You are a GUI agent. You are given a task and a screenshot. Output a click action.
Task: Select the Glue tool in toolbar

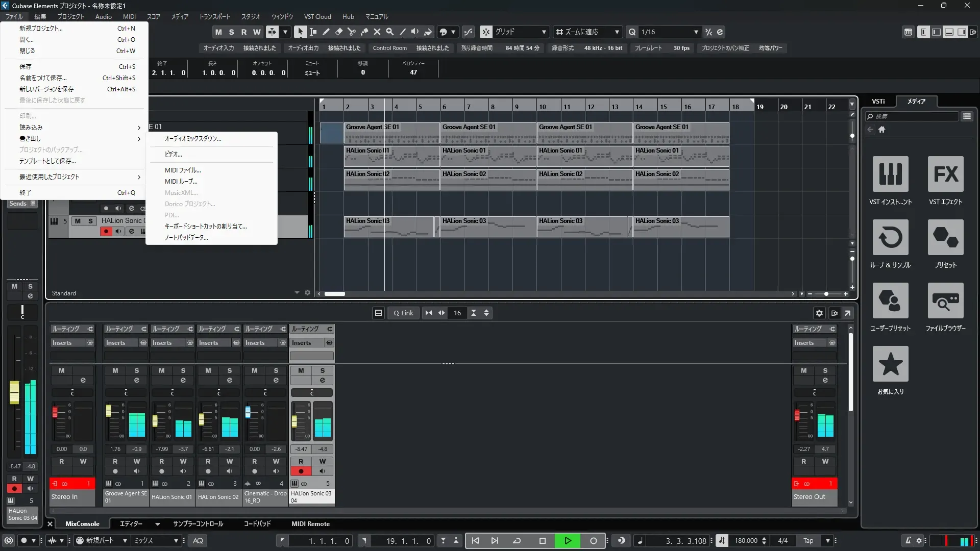click(364, 32)
